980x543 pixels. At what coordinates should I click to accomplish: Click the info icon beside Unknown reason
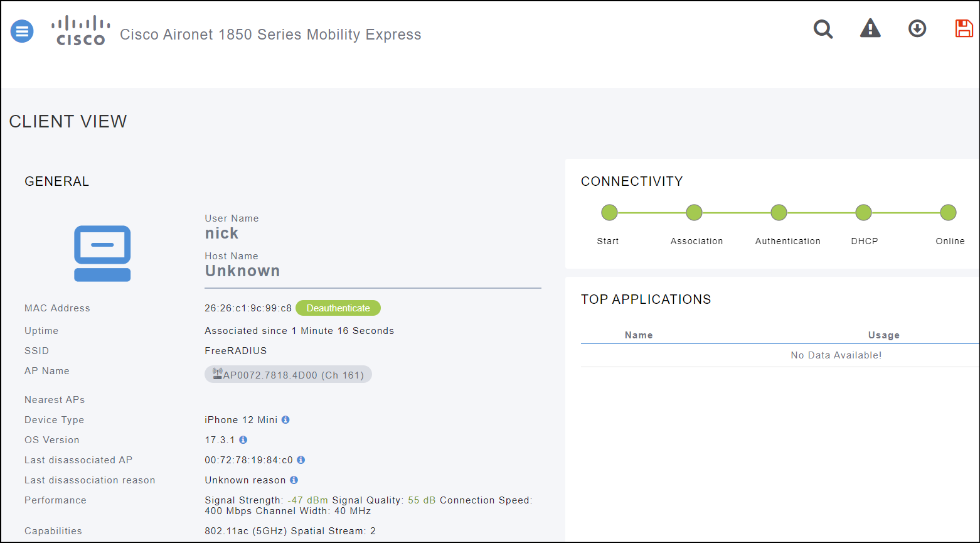294,480
